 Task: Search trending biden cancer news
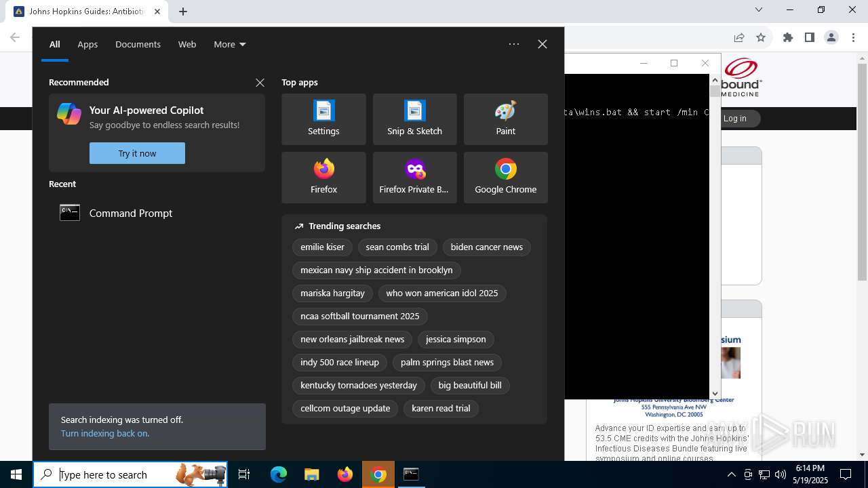[x=486, y=247]
